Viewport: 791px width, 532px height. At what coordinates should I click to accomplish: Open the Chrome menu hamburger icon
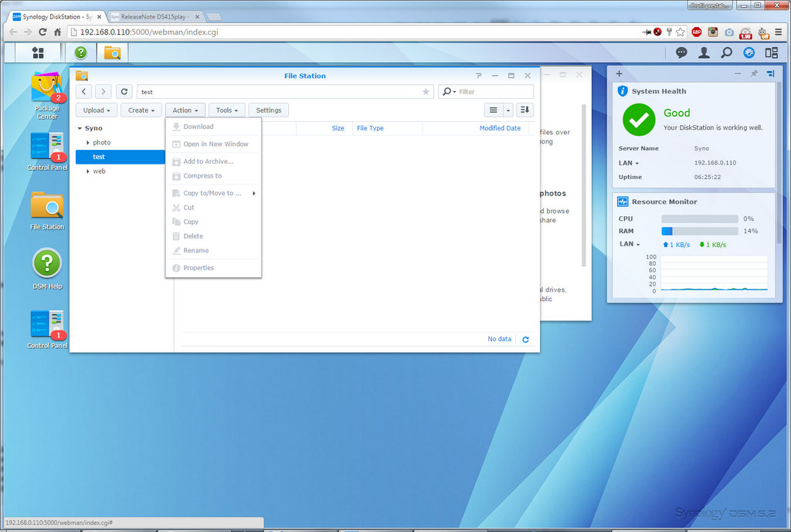pos(779,32)
